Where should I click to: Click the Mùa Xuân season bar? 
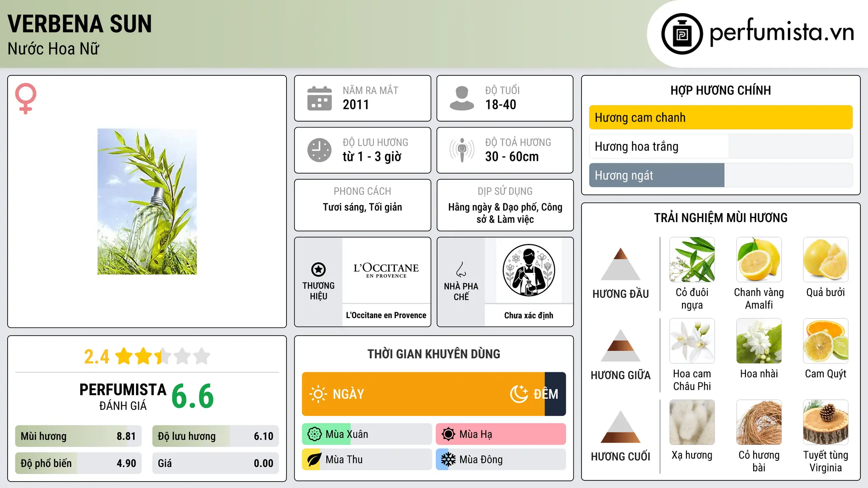click(367, 434)
